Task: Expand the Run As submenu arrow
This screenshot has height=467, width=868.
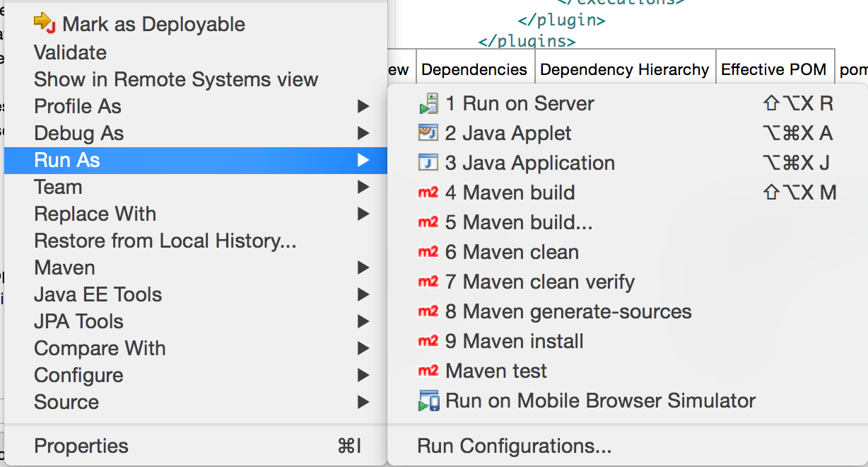Action: click(x=363, y=161)
